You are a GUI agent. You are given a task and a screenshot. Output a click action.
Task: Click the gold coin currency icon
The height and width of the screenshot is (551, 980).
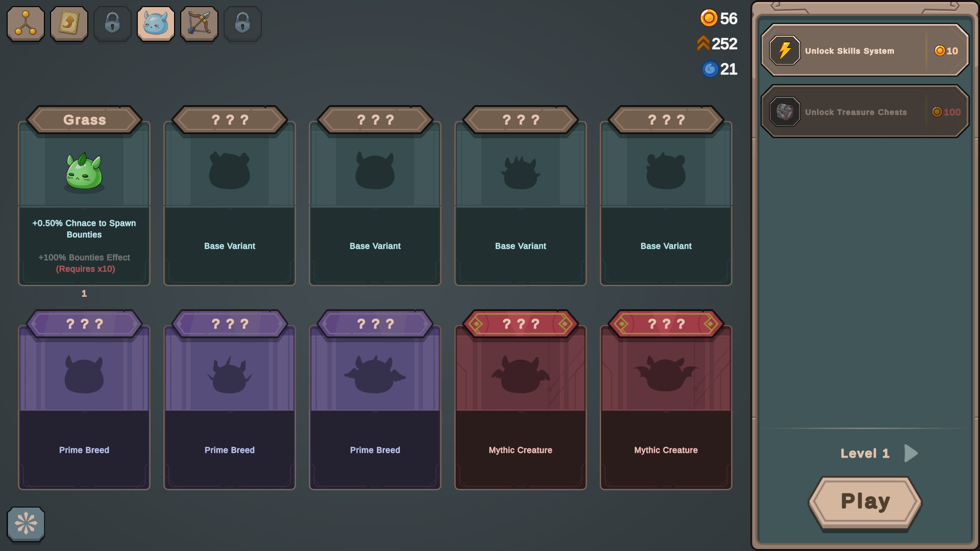click(708, 18)
